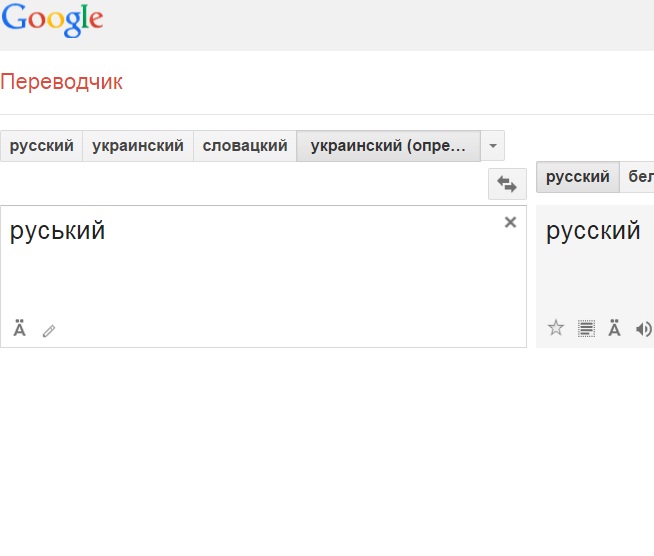The image size is (654, 556).
Task: Listen to the translation with the speaker icon
Action: point(643,328)
